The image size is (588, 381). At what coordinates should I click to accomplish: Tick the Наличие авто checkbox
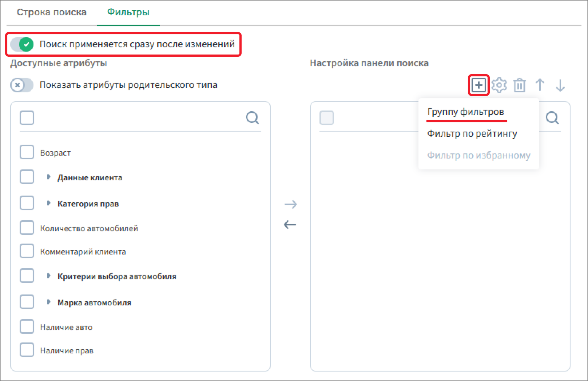coord(27,327)
